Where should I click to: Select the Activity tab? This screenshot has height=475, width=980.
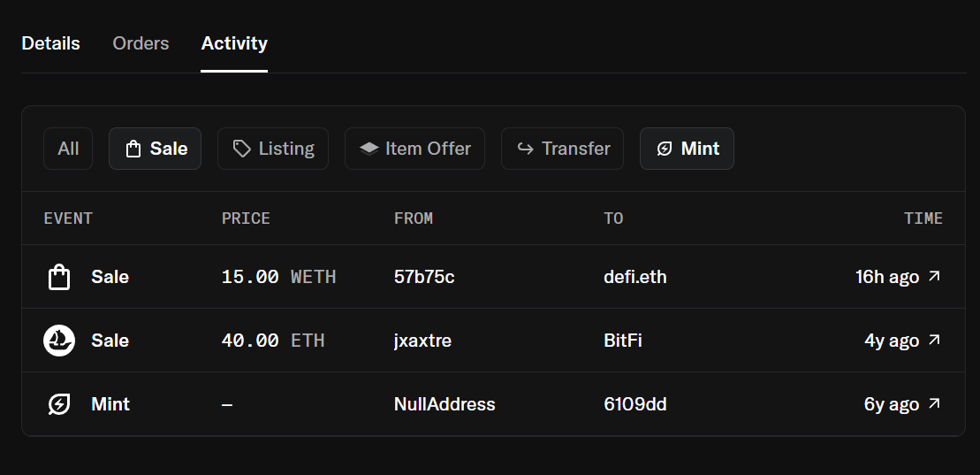click(234, 43)
